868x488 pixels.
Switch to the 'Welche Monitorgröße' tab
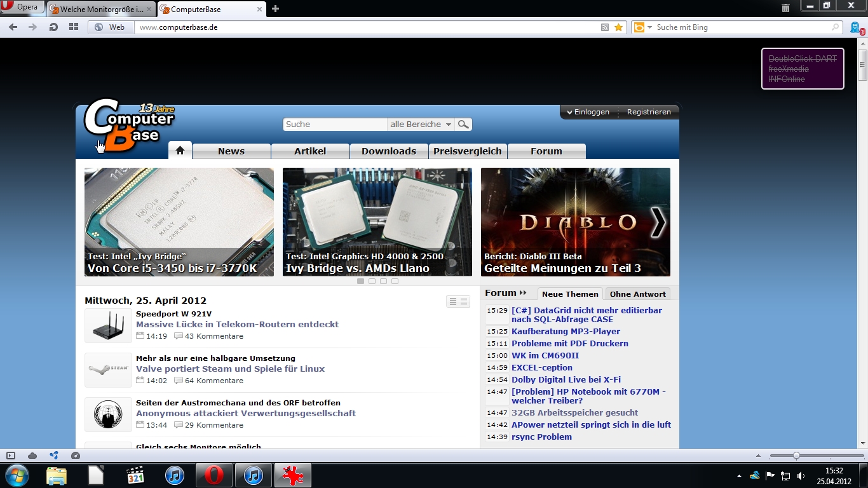[101, 10]
